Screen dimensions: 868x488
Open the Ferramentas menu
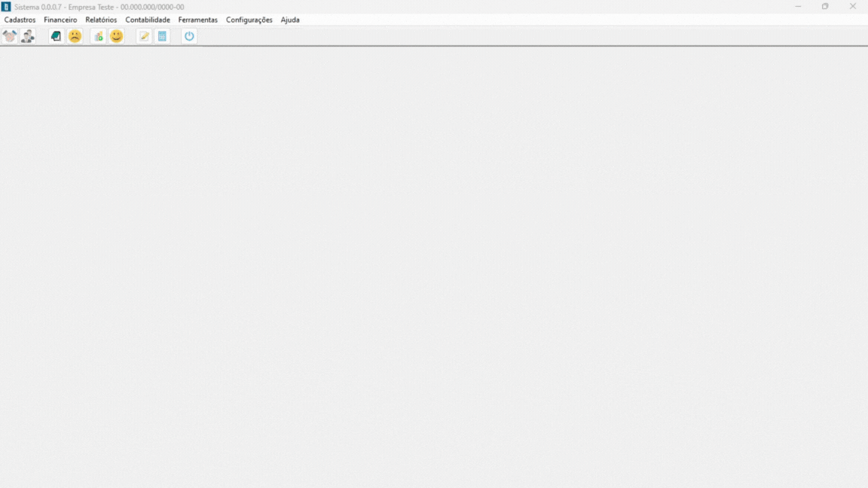coord(197,20)
